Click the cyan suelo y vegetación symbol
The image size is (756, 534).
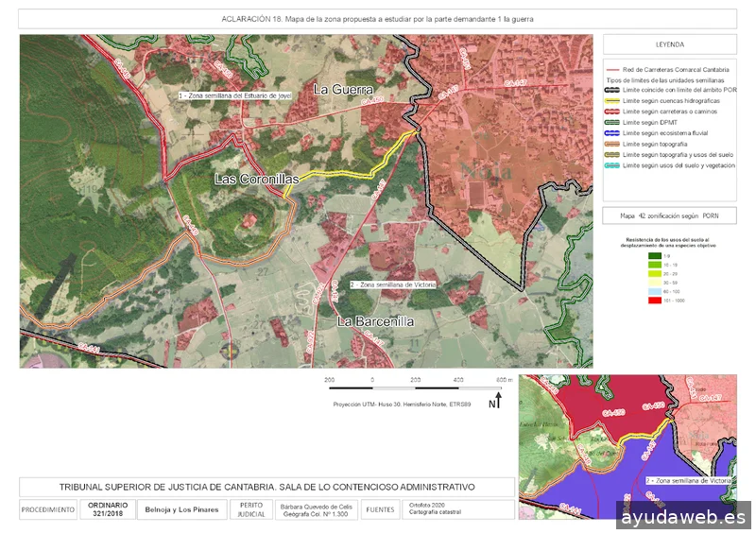pyautogui.click(x=612, y=164)
